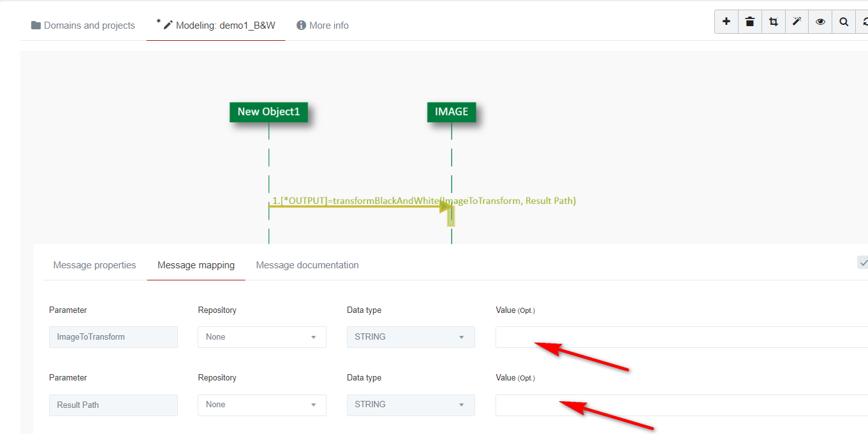The image size is (868, 434).
Task: Select the crop tool icon
Action: 774,22
